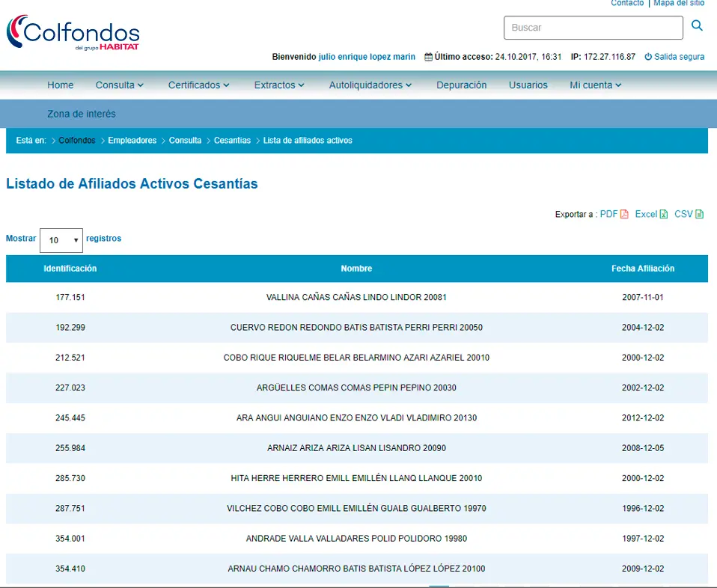This screenshot has width=717, height=588.
Task: Open the Zona de interés link
Action: [82, 114]
